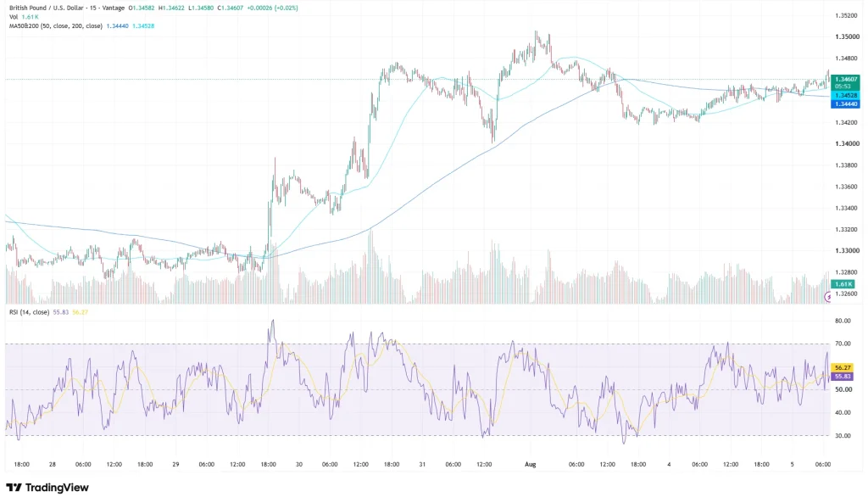This screenshot has width=868, height=503.
Task: Click the 1.34528 moving average price tag
Action: point(846,96)
